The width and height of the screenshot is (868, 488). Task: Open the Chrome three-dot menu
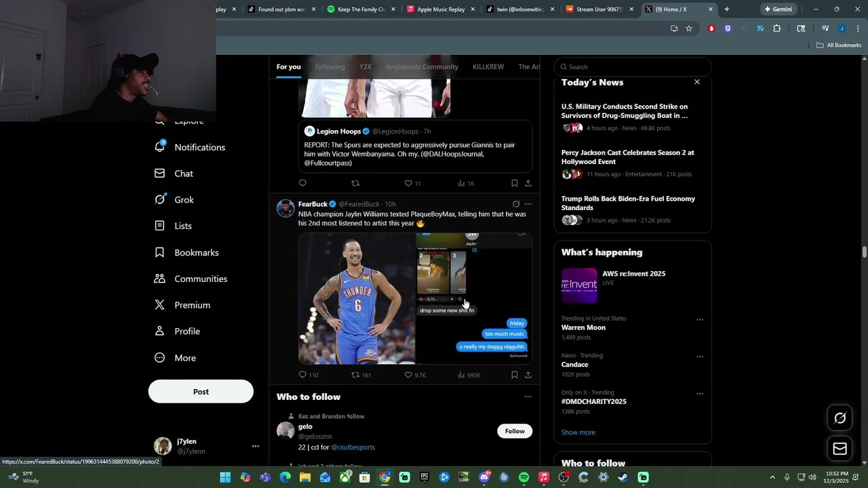(x=858, y=28)
